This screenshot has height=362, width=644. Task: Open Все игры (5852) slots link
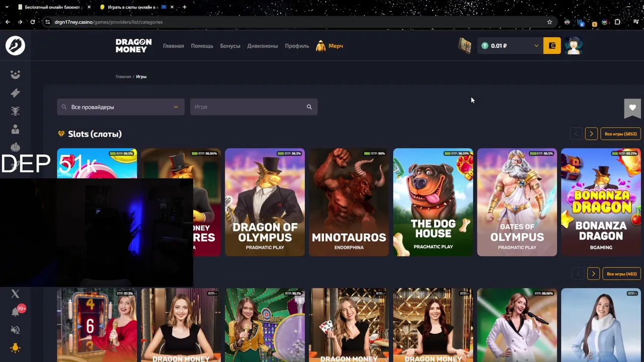point(620,134)
